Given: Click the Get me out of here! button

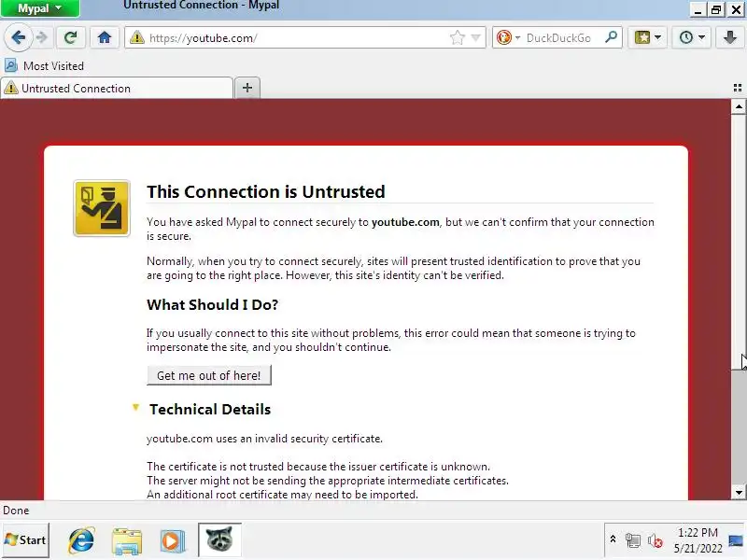Looking at the screenshot, I should coord(209,375).
